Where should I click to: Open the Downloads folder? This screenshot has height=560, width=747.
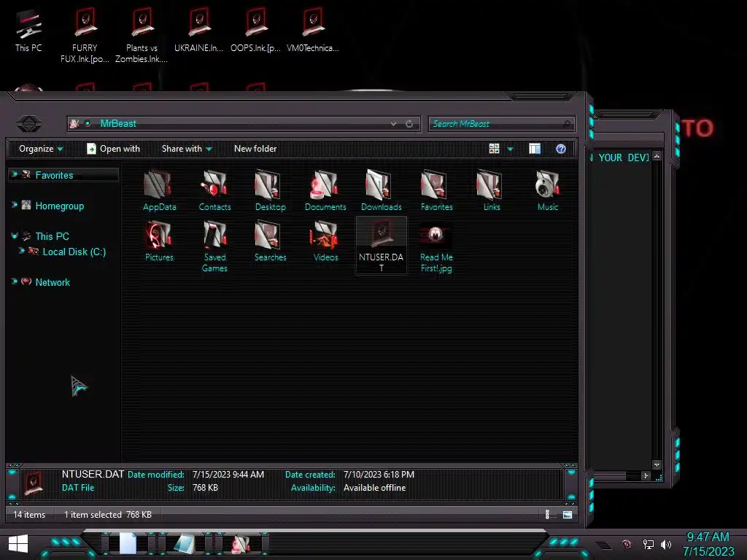[x=381, y=190]
